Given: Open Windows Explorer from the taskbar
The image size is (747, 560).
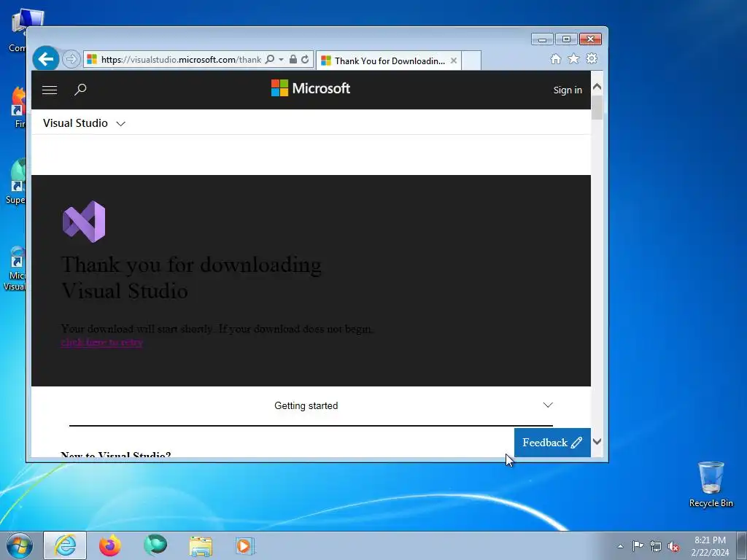Looking at the screenshot, I should tap(201, 546).
